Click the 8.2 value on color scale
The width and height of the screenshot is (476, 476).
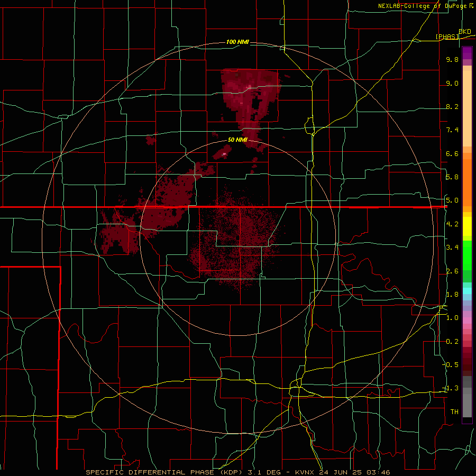(x=452, y=106)
